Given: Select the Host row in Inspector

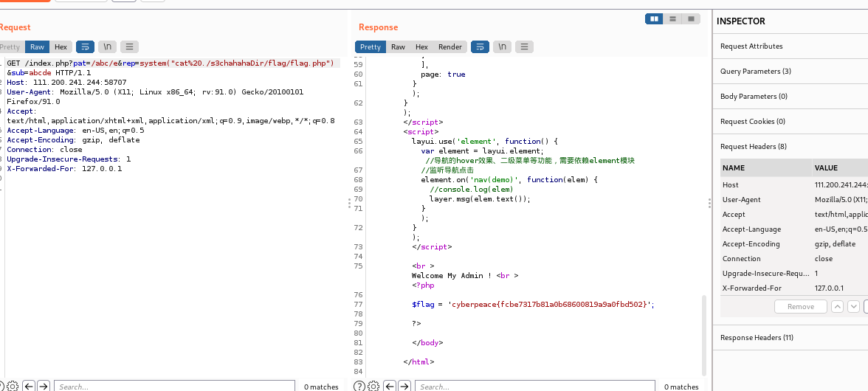Looking at the screenshot, I should (794, 184).
